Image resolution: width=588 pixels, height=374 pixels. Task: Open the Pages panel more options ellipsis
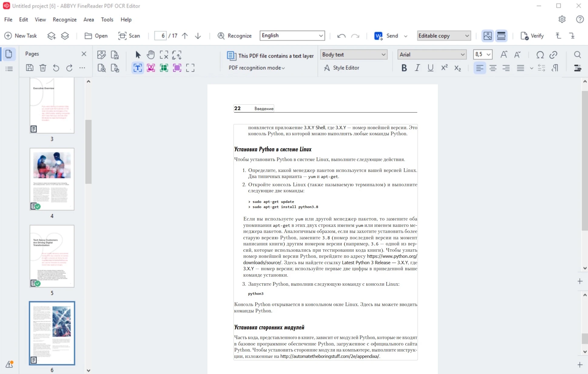pyautogui.click(x=82, y=68)
